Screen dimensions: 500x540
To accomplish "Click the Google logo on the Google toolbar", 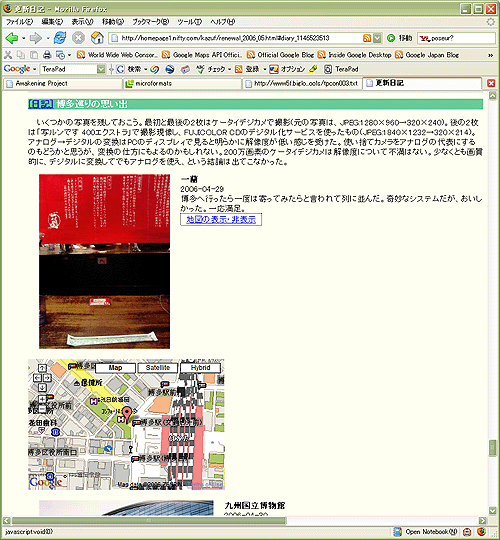I will pos(17,69).
